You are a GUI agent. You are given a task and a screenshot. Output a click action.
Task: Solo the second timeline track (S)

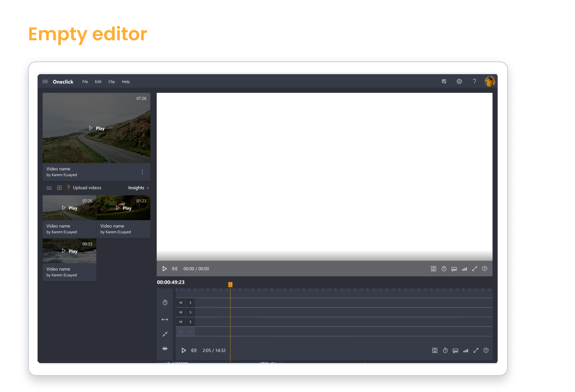tap(190, 312)
